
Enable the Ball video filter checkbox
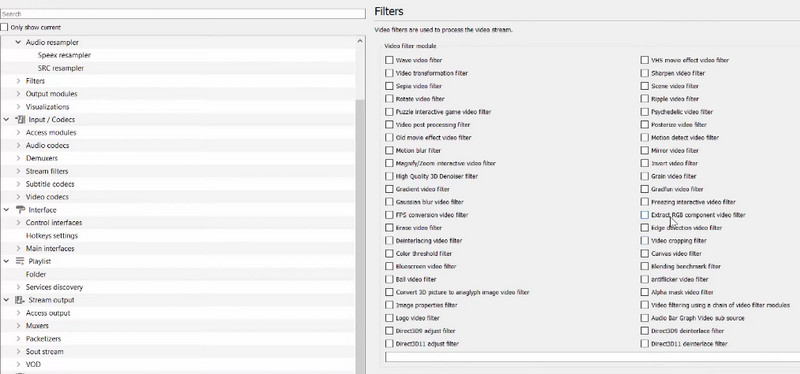coord(389,279)
